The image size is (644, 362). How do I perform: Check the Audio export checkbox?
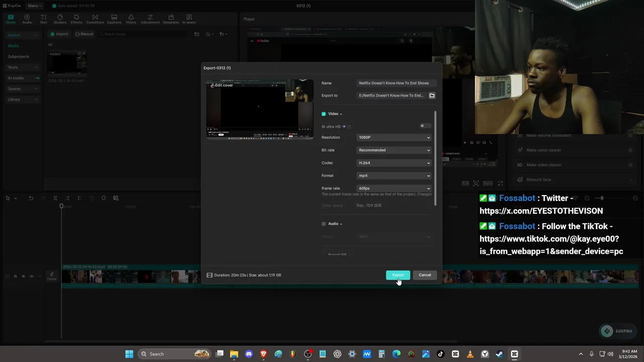click(x=324, y=224)
